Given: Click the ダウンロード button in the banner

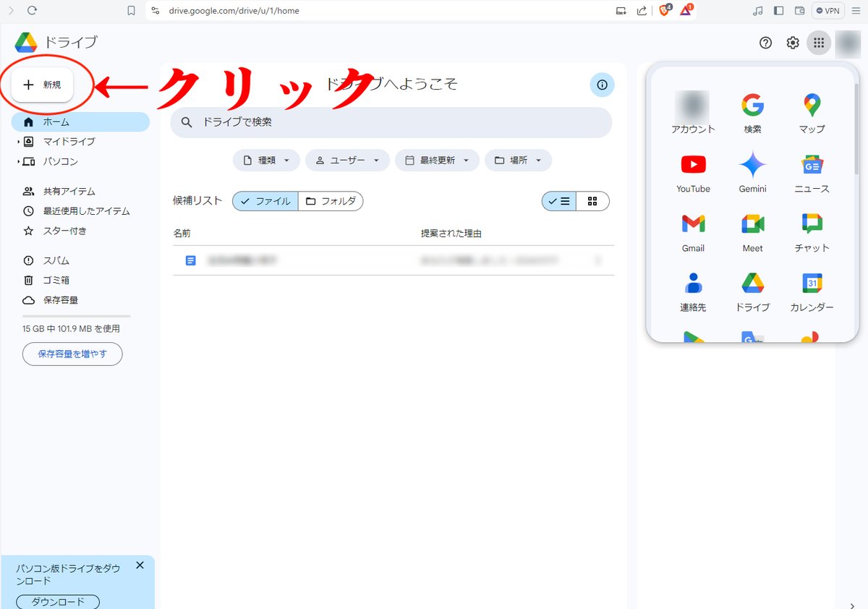Looking at the screenshot, I should pos(58,602).
